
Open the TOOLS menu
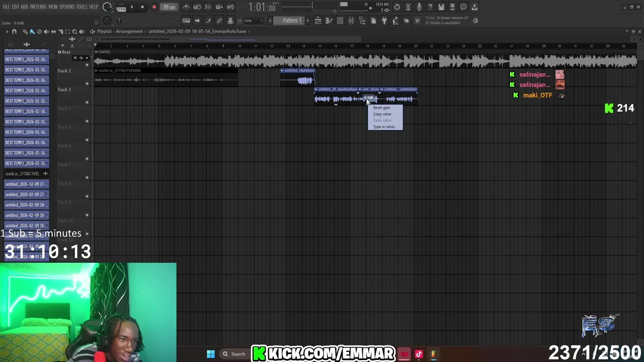[x=82, y=7]
